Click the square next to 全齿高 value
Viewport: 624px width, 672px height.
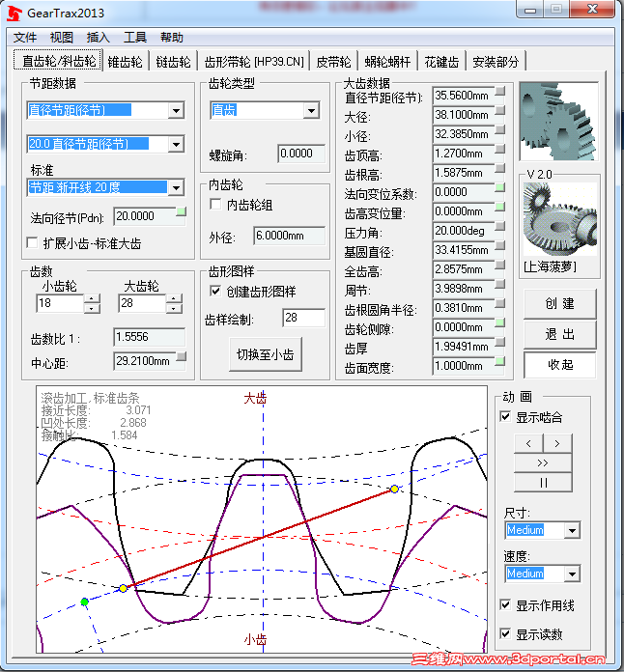pos(499,265)
